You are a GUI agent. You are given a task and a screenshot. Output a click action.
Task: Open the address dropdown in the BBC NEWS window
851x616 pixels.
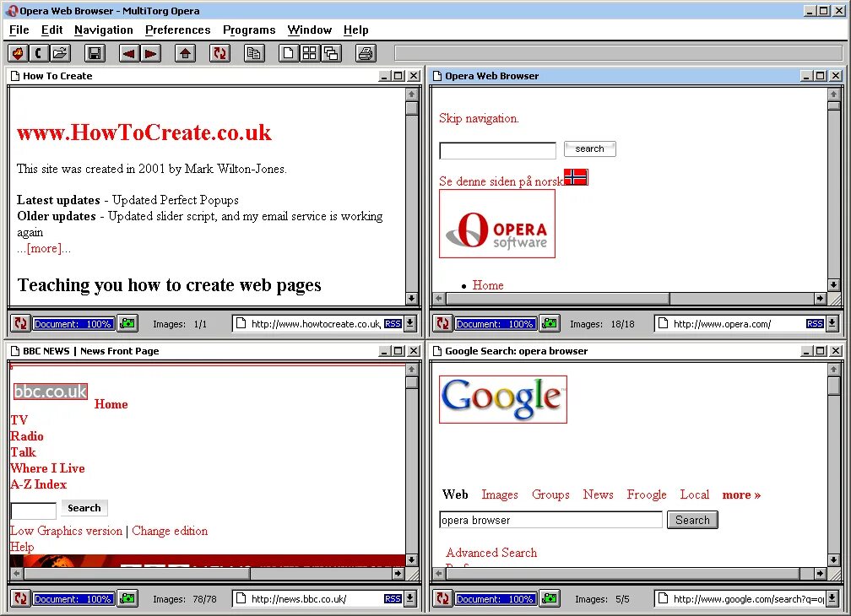(410, 598)
